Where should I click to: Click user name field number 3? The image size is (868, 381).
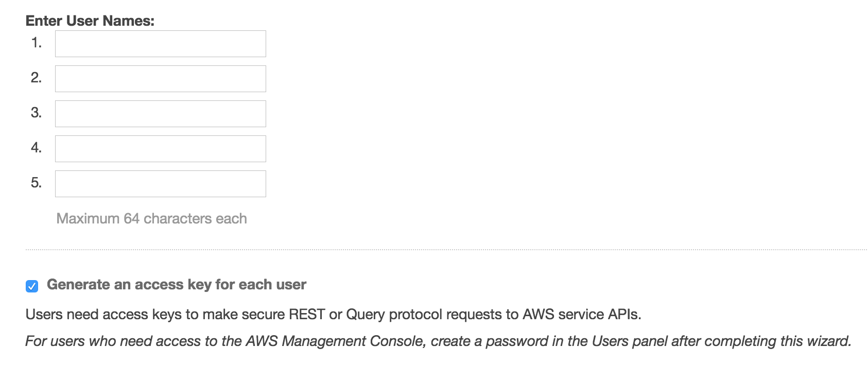coord(160,113)
